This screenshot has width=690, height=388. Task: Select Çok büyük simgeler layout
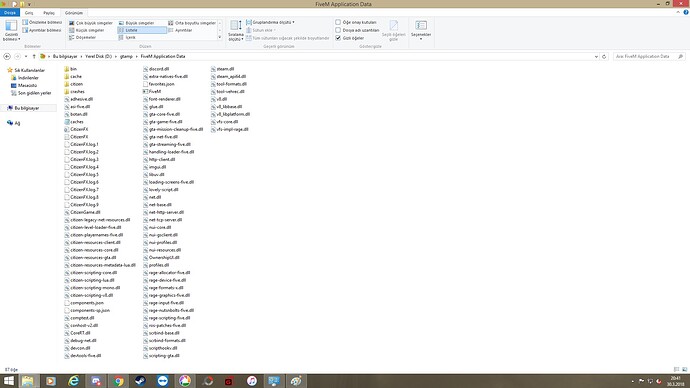coord(91,23)
